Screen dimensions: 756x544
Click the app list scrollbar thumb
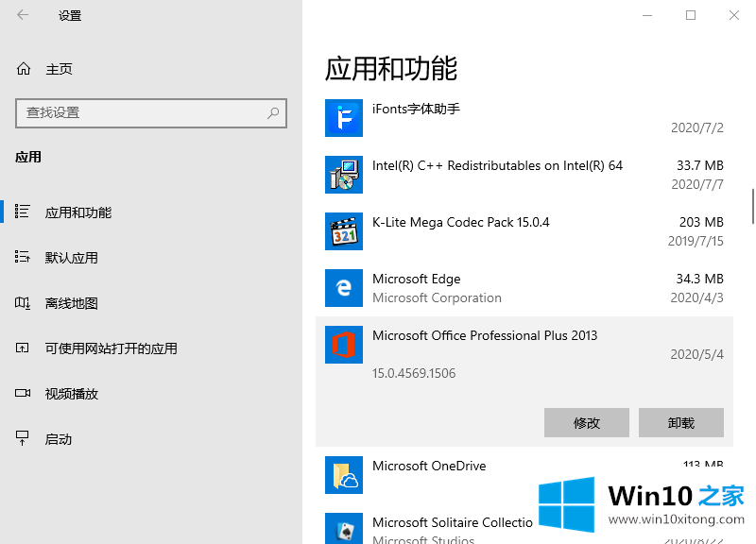(x=753, y=206)
